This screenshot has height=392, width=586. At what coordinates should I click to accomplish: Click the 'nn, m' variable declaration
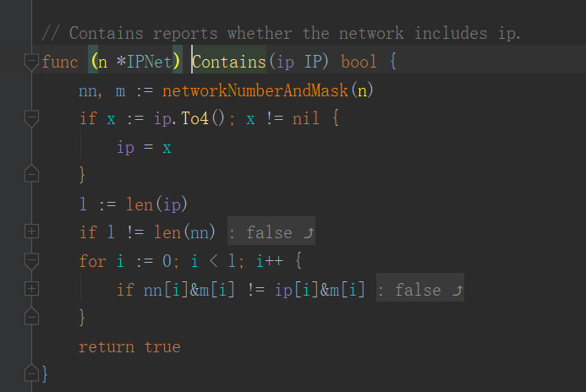point(102,90)
